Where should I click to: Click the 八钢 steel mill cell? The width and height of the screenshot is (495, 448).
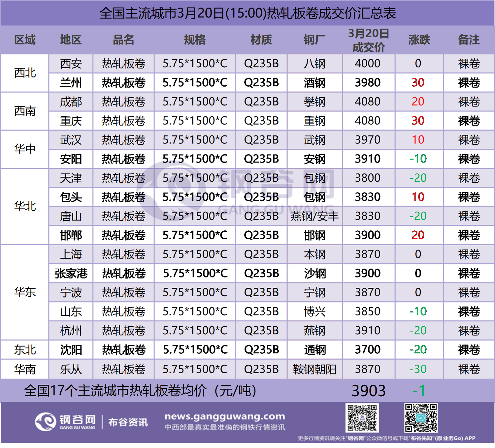point(315,64)
